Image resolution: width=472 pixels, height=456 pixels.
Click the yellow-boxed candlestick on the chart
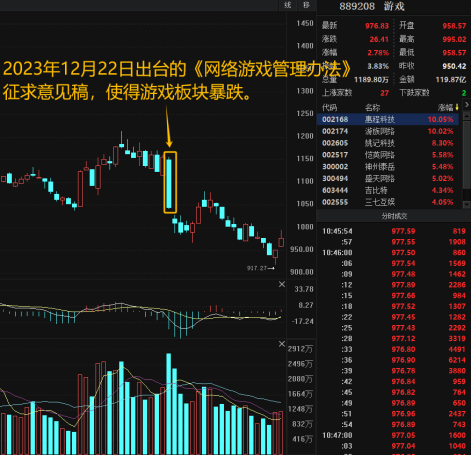170,182
